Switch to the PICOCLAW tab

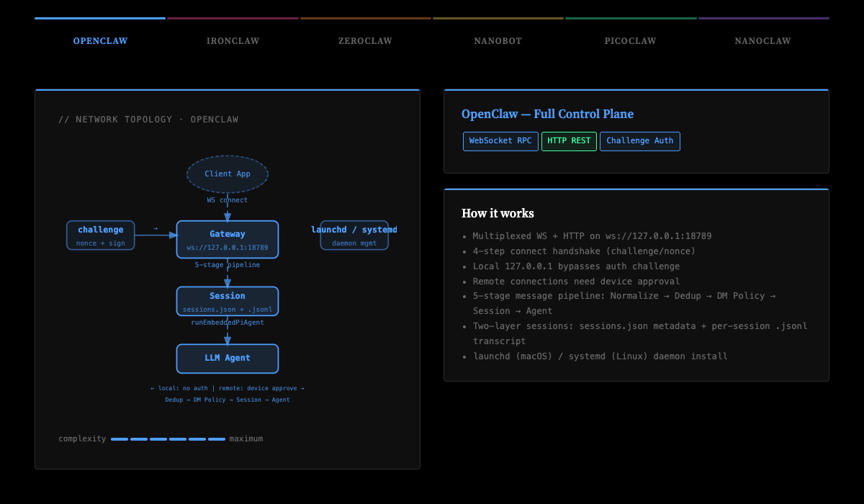pyautogui.click(x=630, y=41)
